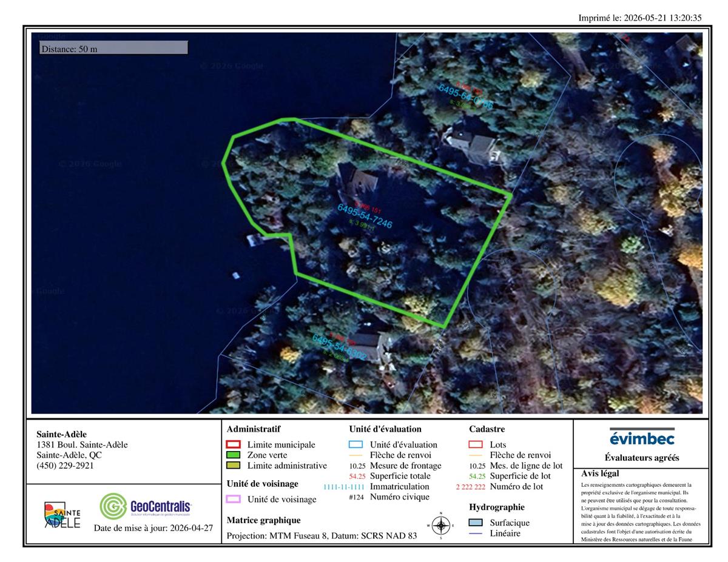Viewport: 728px width, 562px height.
Task: Click the Surfacique hydrography legend swatch
Action: (476, 523)
